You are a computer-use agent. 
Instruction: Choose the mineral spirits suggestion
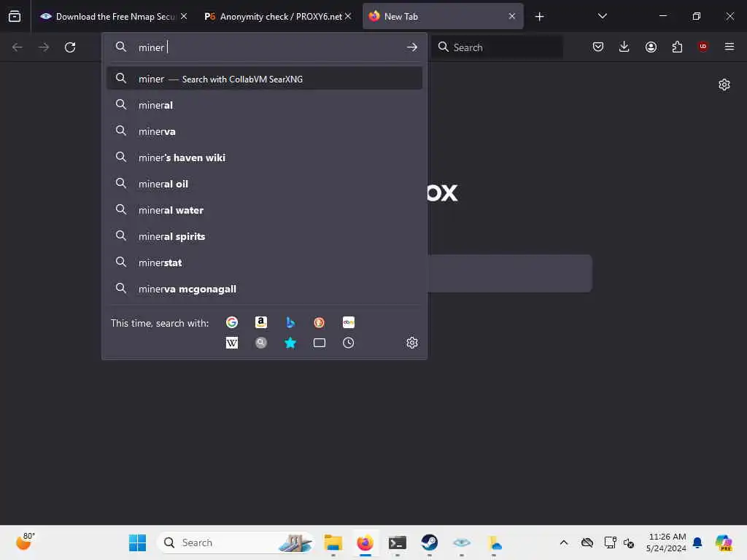(x=264, y=236)
